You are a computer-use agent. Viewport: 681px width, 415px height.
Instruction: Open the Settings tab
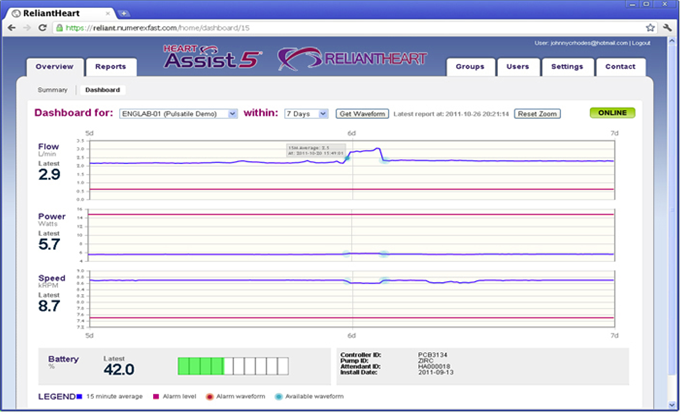coord(567,67)
